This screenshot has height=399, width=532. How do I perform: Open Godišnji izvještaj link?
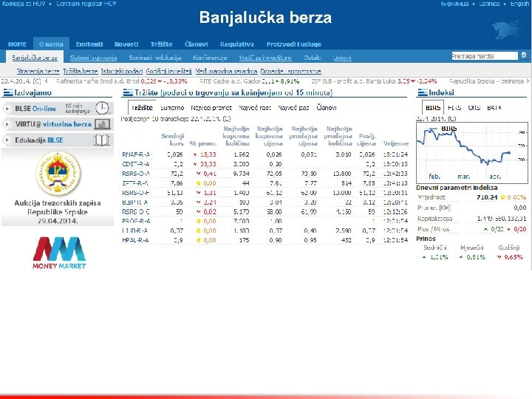tap(168, 71)
